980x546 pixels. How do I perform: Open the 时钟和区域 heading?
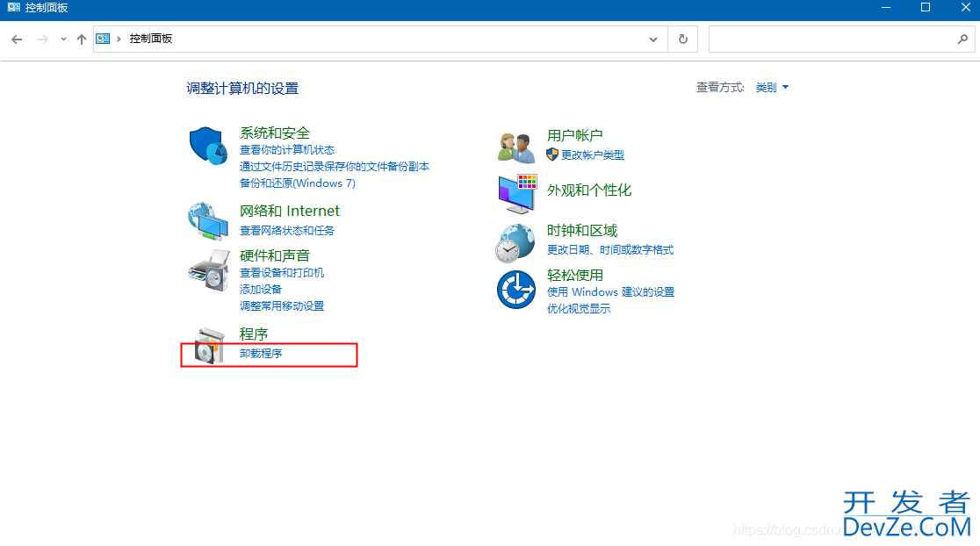[582, 231]
